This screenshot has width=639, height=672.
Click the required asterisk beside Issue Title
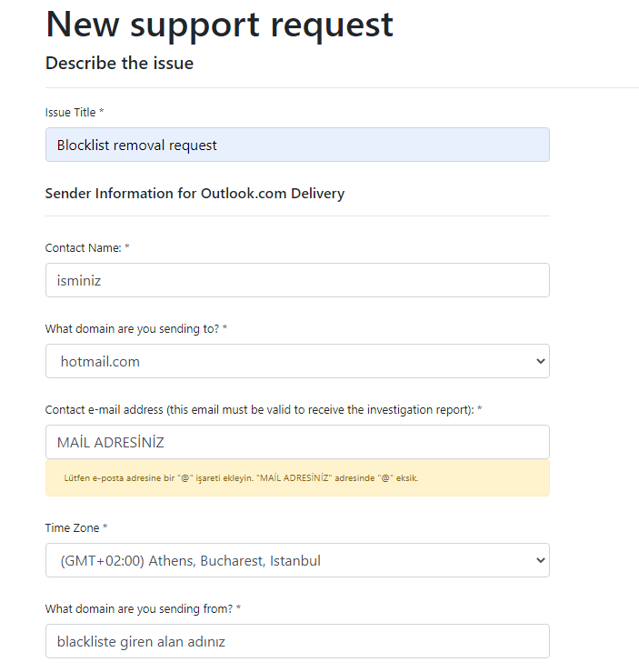pyautogui.click(x=102, y=111)
